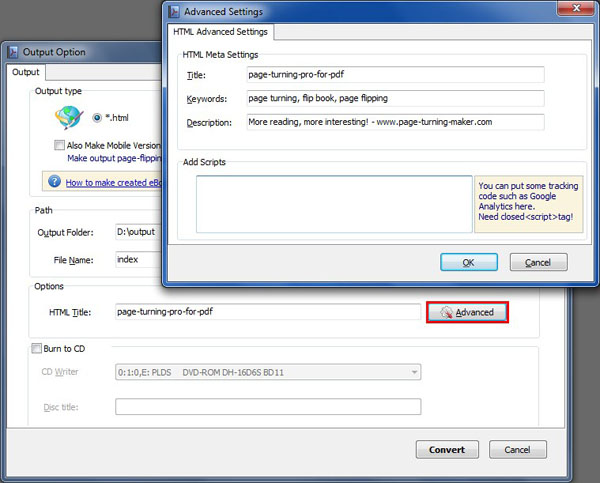The width and height of the screenshot is (600, 483).
Task: Focus the Title field in HTML Meta Settings
Action: pos(395,75)
